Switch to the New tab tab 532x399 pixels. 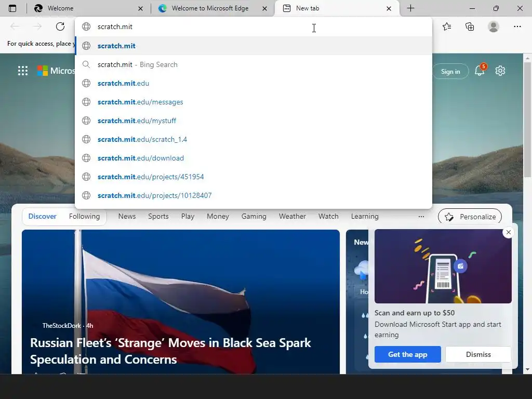tap(337, 8)
